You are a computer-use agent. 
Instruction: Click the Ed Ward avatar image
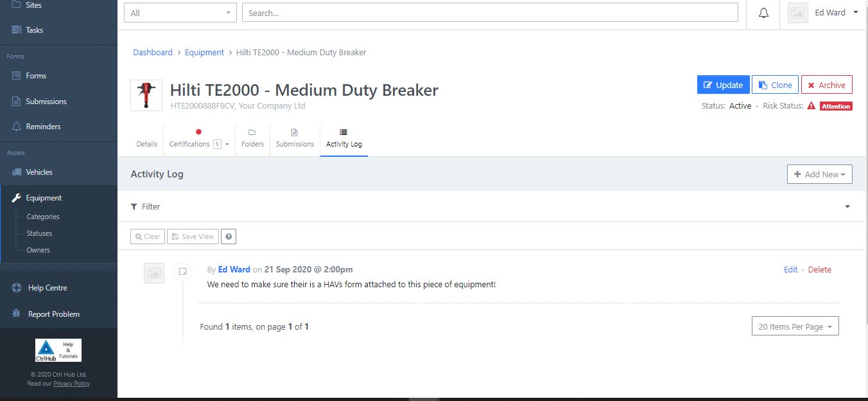[798, 13]
